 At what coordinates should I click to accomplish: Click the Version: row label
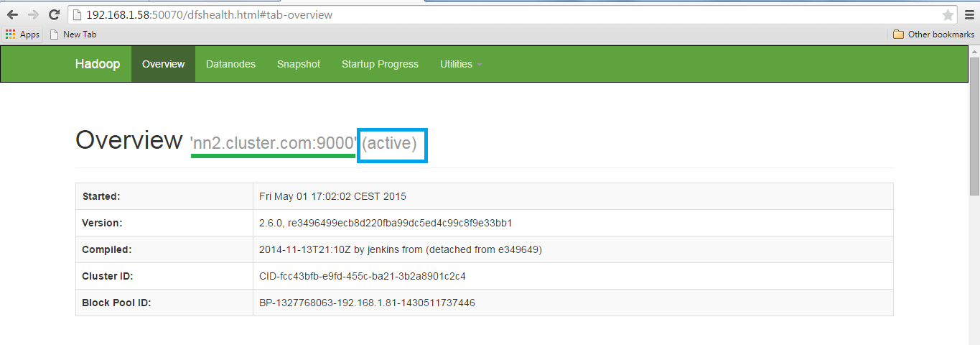(103, 223)
